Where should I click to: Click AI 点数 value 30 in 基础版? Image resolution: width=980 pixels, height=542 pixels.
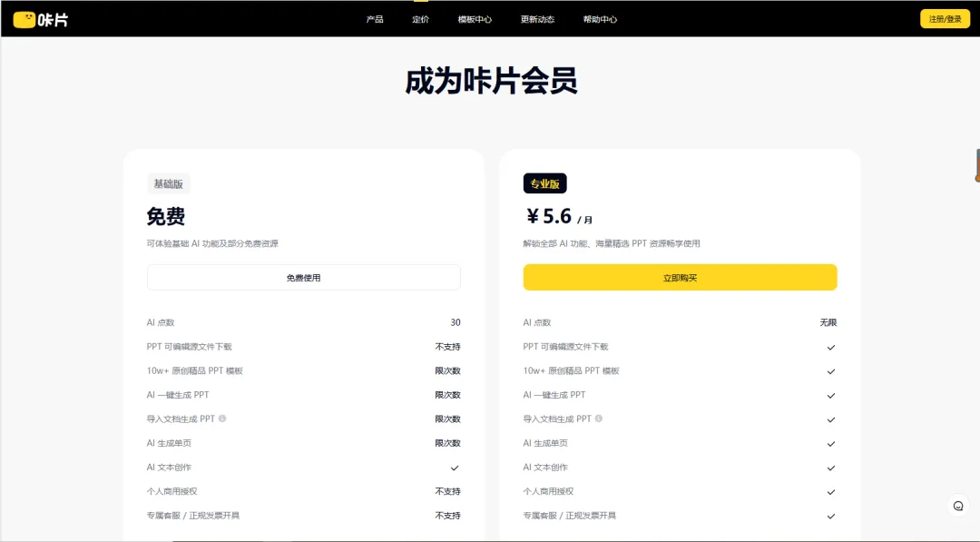[x=456, y=322]
